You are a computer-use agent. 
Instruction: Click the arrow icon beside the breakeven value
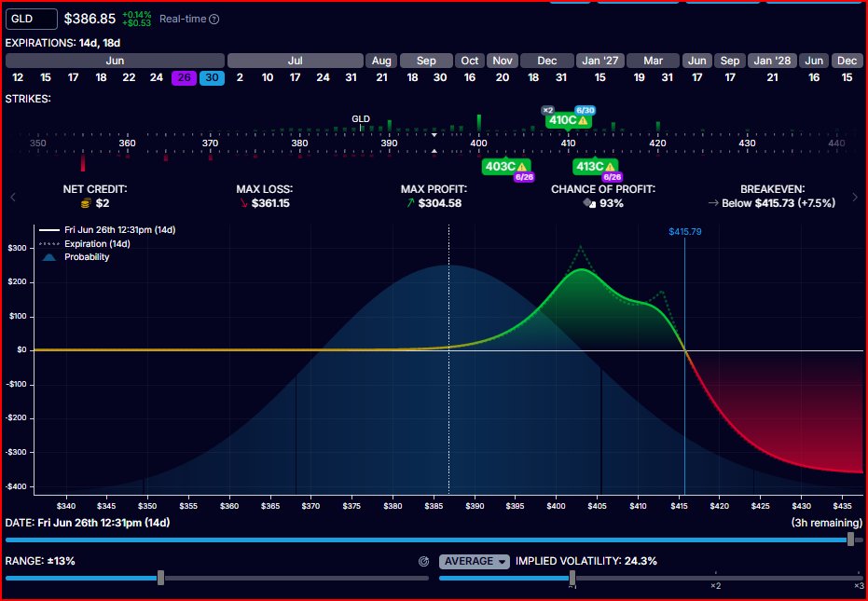point(713,204)
